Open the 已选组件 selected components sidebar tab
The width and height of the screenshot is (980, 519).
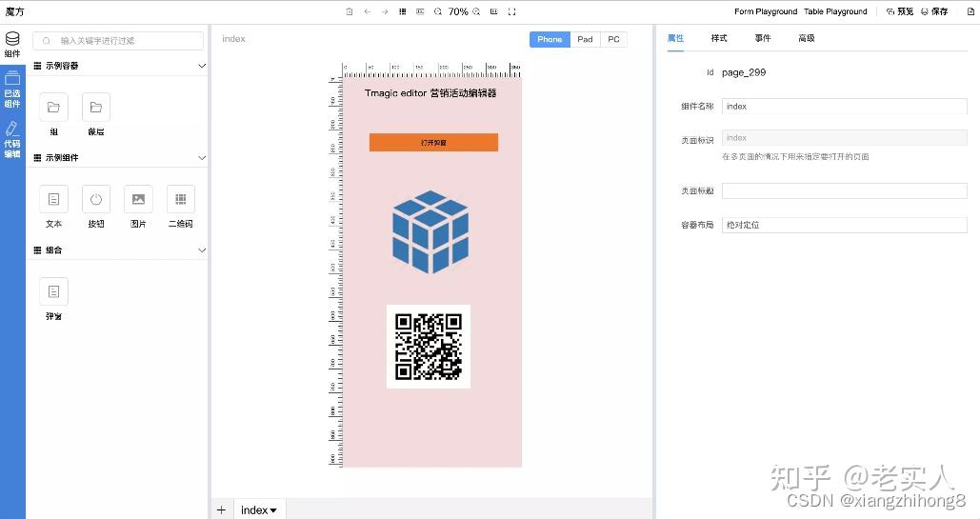pos(12,90)
